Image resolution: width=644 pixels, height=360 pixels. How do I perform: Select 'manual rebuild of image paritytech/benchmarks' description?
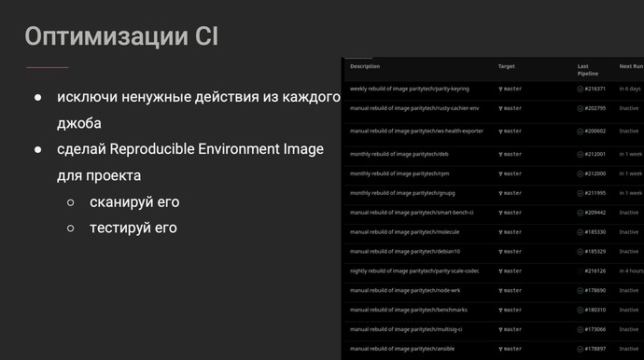[409, 311]
